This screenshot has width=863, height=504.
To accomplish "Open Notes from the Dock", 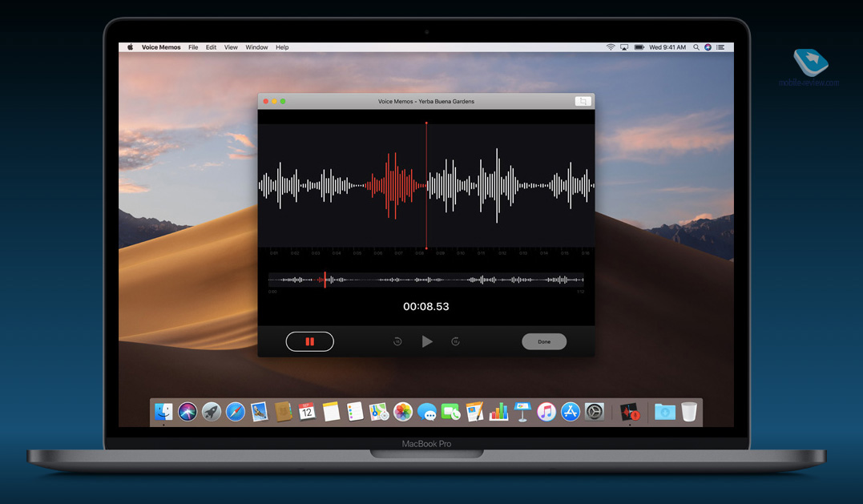I will (331, 412).
